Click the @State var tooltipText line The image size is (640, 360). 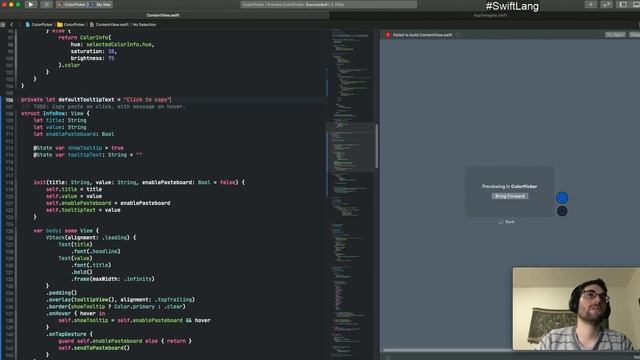[x=88, y=155]
